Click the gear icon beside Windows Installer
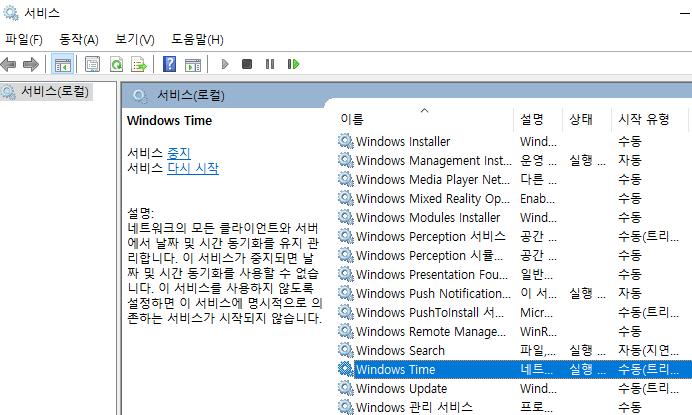 (x=346, y=141)
